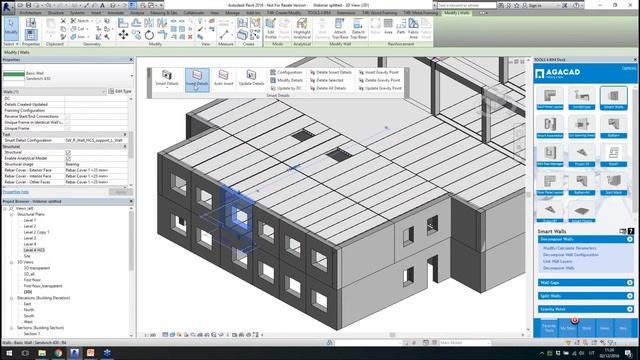The height and width of the screenshot is (360, 640).
Task: Open Smart Walls tile in AGACAD dock
Action: click(613, 98)
